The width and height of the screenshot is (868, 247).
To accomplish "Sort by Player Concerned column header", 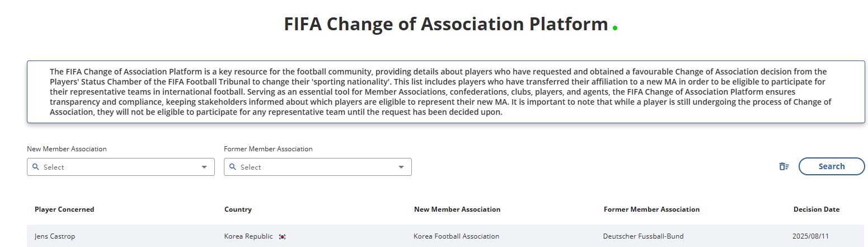I will 64,209.
